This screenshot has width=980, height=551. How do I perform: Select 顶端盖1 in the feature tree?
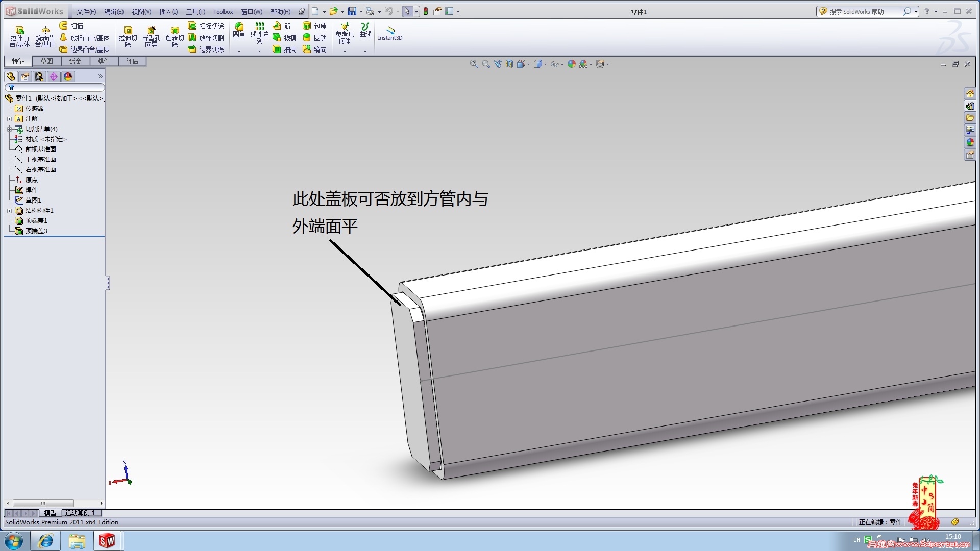[36, 221]
